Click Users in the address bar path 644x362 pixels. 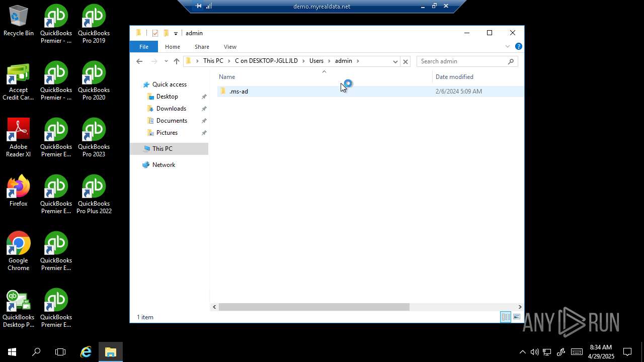(x=316, y=61)
